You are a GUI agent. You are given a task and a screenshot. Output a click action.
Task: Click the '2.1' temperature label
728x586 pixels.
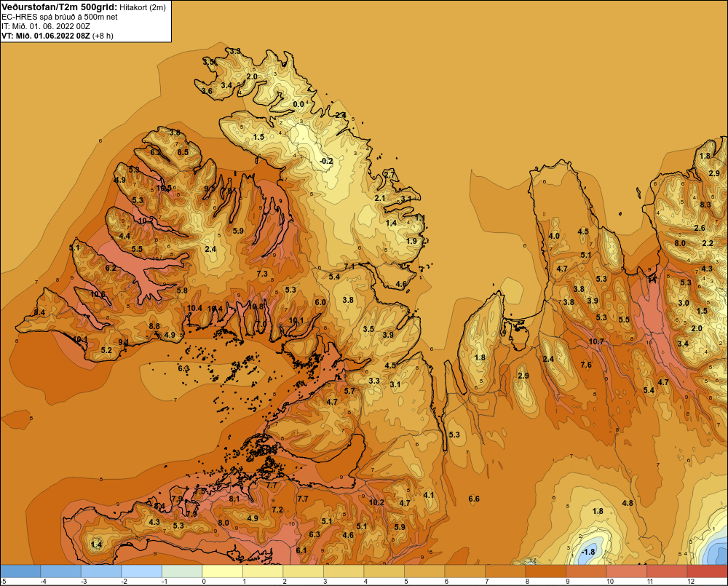(x=380, y=198)
